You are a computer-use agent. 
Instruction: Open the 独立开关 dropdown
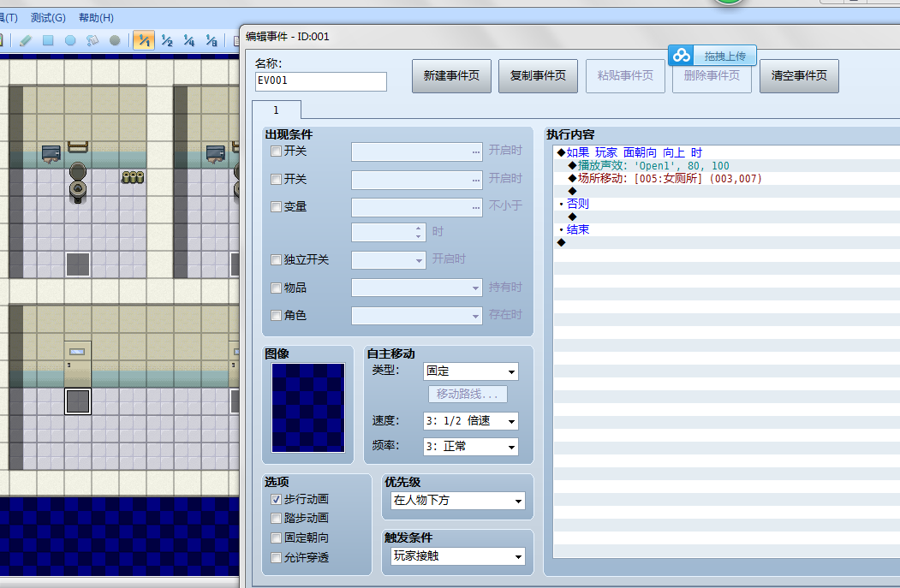click(389, 260)
